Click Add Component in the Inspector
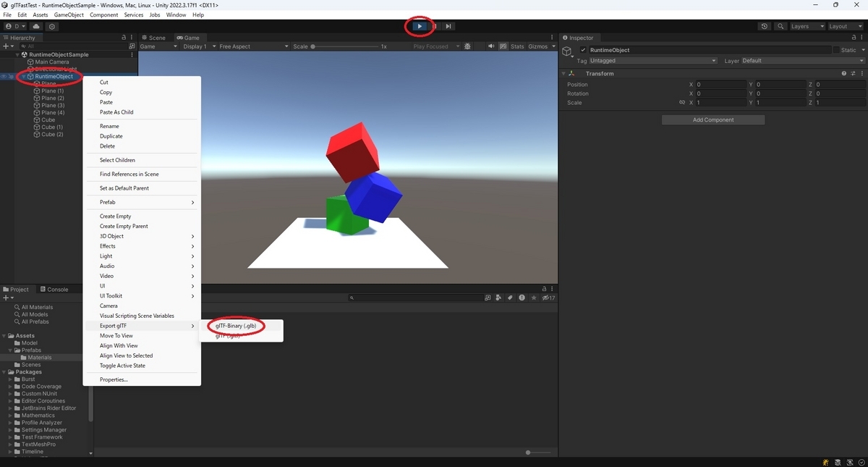 (x=712, y=119)
